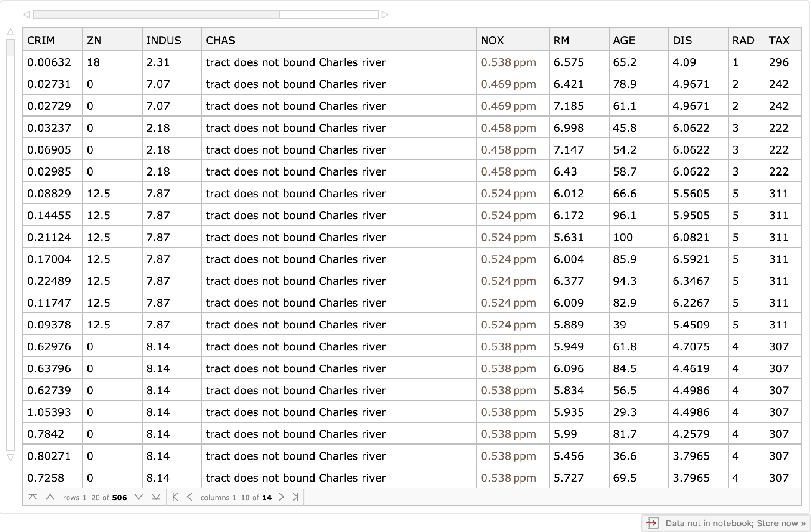811x532 pixels.
Task: Go to previous page of rows
Action: (x=50, y=497)
